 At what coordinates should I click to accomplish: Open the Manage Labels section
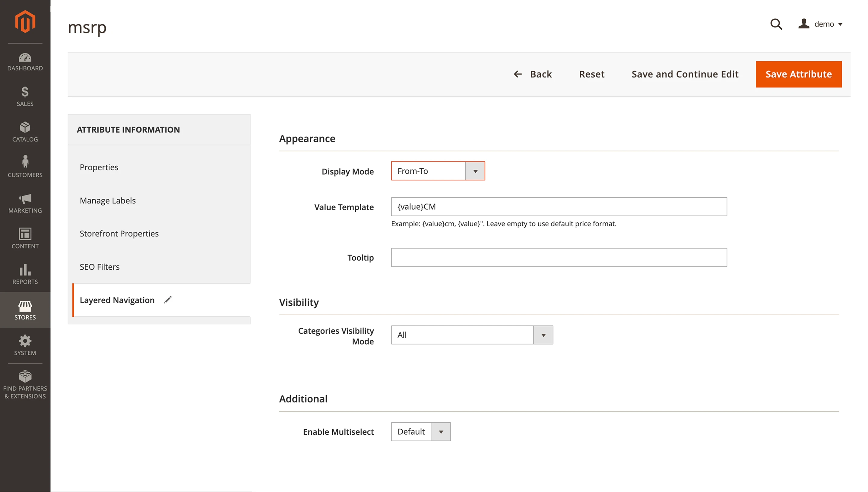click(x=107, y=200)
